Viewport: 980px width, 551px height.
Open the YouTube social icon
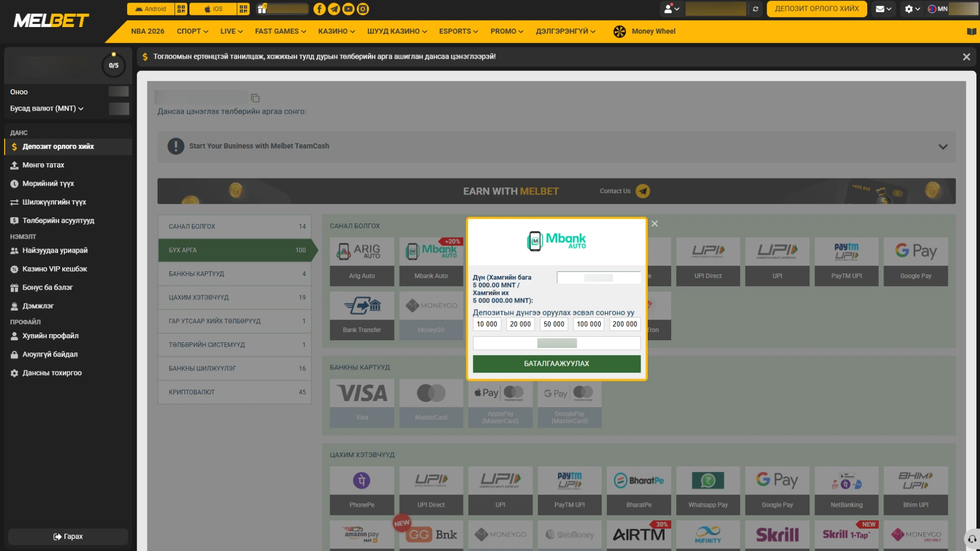pos(348,9)
